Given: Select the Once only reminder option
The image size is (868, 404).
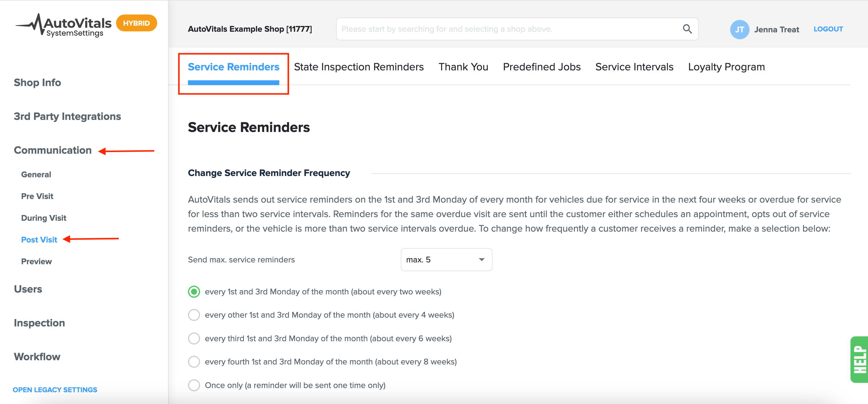Looking at the screenshot, I should [x=194, y=385].
